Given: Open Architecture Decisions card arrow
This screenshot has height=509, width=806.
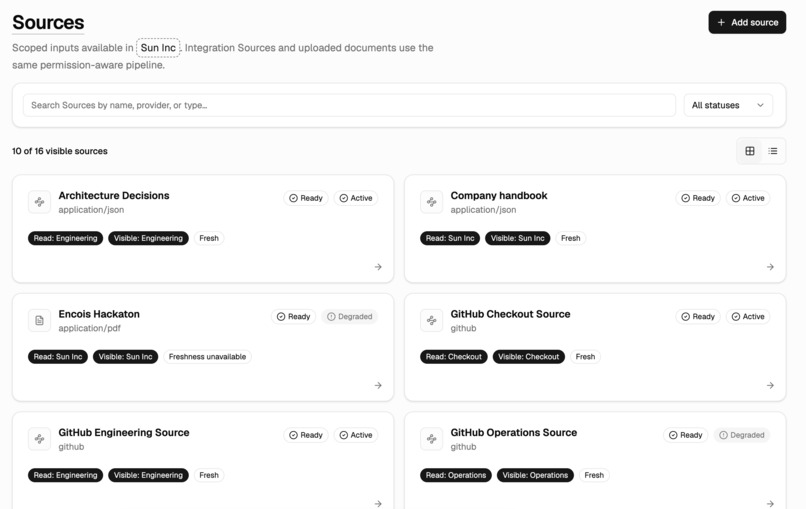Looking at the screenshot, I should pyautogui.click(x=378, y=267).
